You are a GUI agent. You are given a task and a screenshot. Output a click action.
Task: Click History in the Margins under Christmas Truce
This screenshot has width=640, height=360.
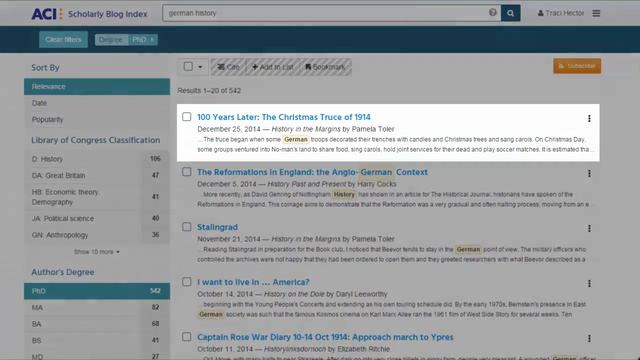point(306,129)
